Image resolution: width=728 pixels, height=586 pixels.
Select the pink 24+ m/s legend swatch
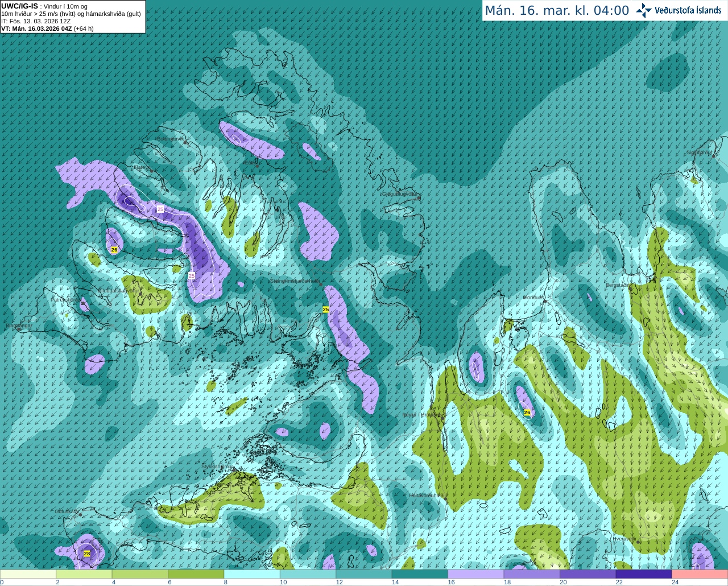pos(700,574)
